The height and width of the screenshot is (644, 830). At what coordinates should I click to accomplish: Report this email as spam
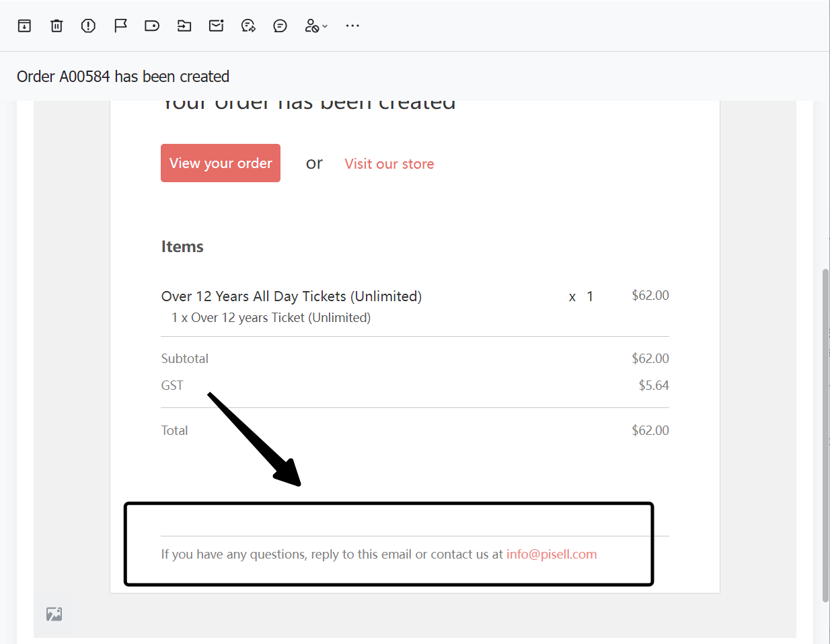(x=88, y=26)
